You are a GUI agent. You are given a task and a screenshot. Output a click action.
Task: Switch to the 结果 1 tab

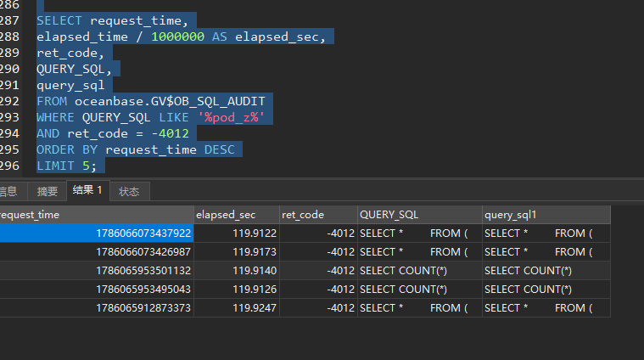point(87,190)
